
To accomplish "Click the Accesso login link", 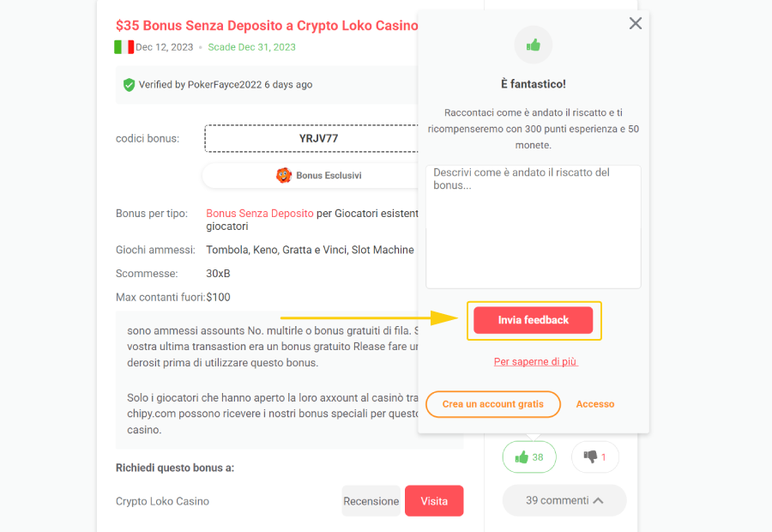I will [x=595, y=404].
